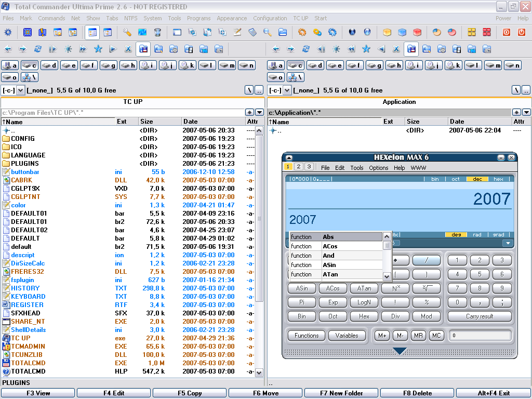Open the calculator Options menu
Viewport: 532px width, 399px height.
click(378, 168)
